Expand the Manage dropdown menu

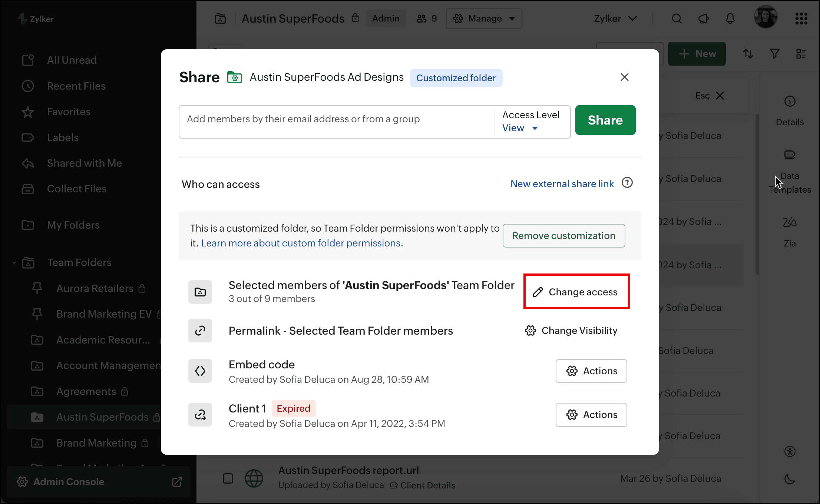pyautogui.click(x=484, y=19)
